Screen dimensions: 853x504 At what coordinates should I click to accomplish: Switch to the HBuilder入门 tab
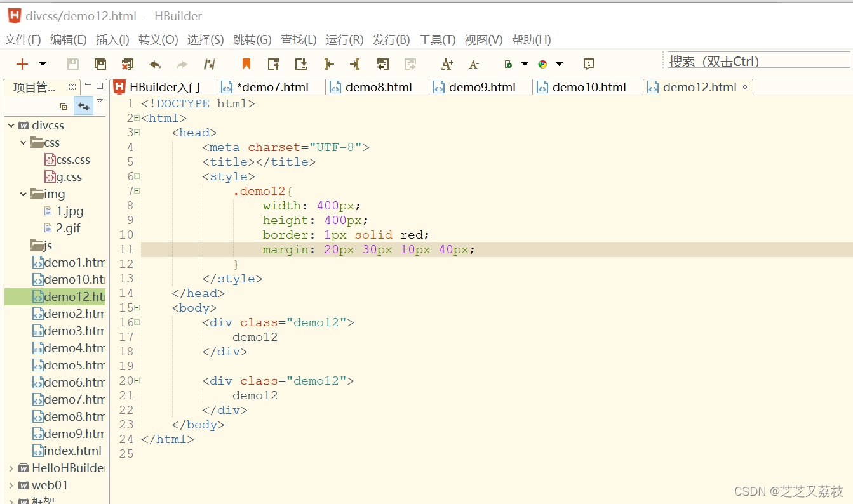tap(164, 88)
